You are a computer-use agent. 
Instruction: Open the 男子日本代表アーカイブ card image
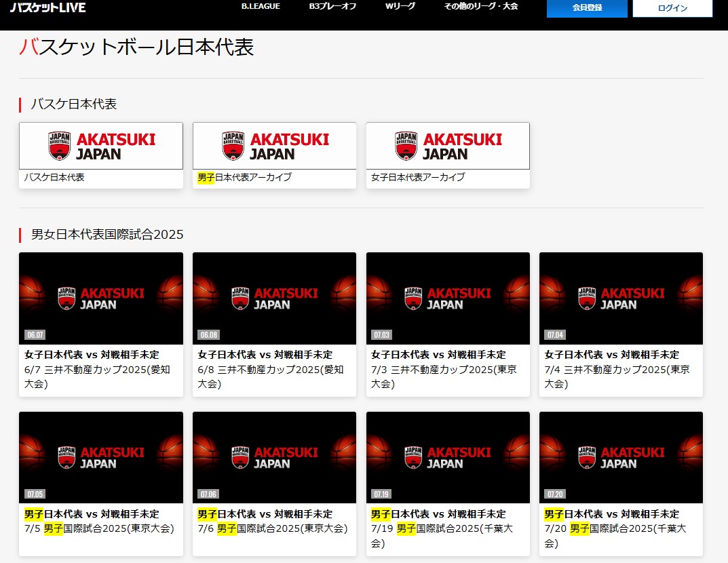(274, 146)
